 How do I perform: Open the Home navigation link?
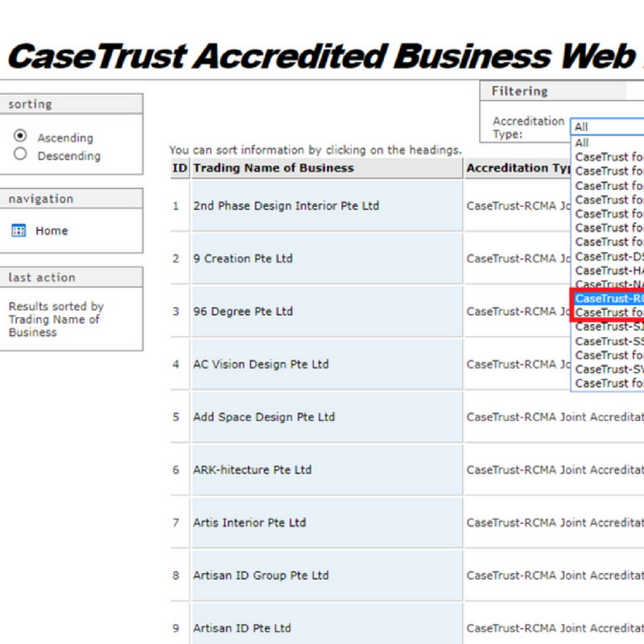click(52, 231)
